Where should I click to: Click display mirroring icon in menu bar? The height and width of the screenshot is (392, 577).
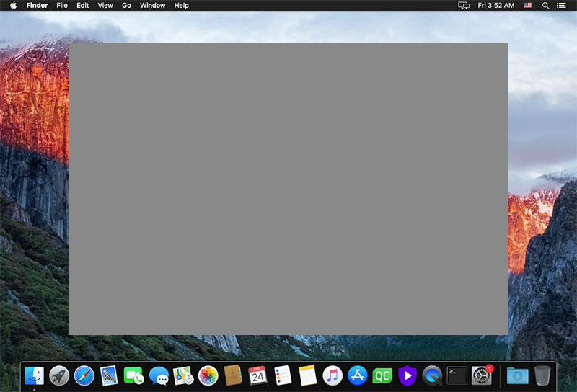click(x=464, y=5)
